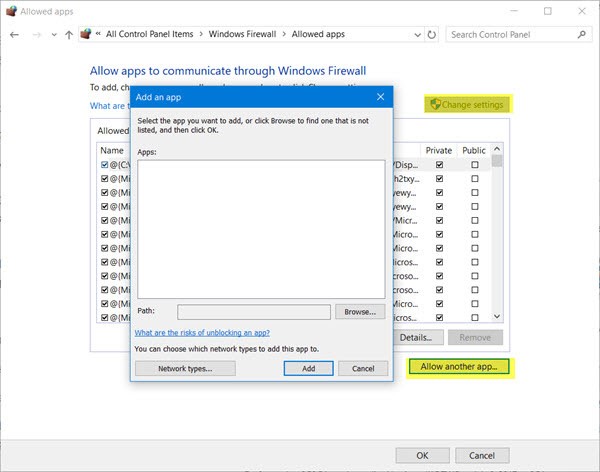Click the allowed apps list scrollbar thumb
Viewport: 600px width, 472px height.
pos(497,161)
